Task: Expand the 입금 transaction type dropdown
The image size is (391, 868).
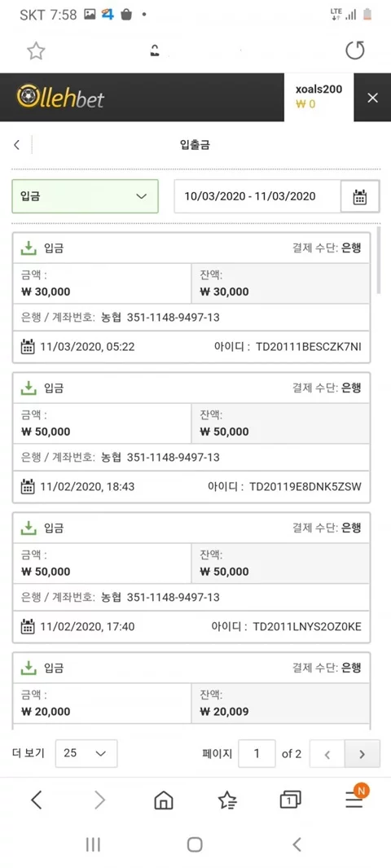Action: tap(86, 196)
